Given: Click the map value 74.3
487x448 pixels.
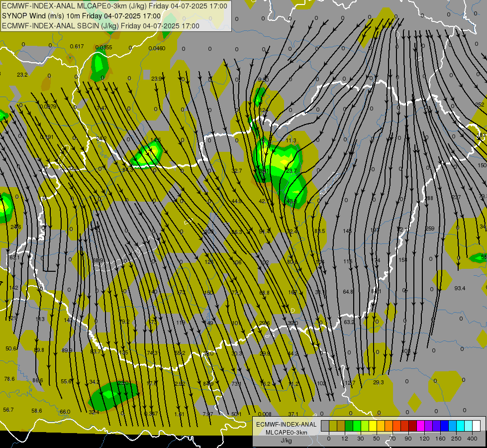Looking at the screenshot, I should [152, 353].
